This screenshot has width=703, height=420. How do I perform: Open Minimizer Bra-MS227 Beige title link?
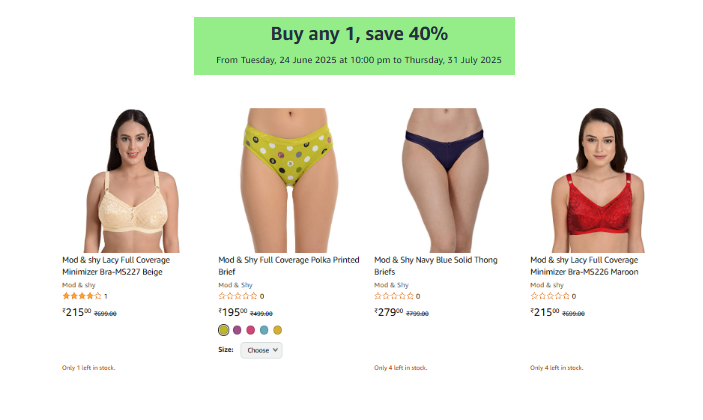tap(116, 266)
